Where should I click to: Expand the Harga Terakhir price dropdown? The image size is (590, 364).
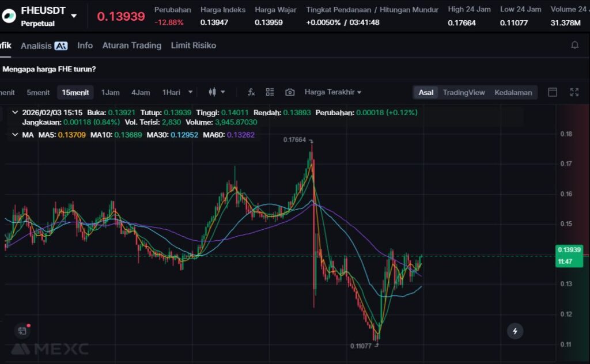pos(333,92)
